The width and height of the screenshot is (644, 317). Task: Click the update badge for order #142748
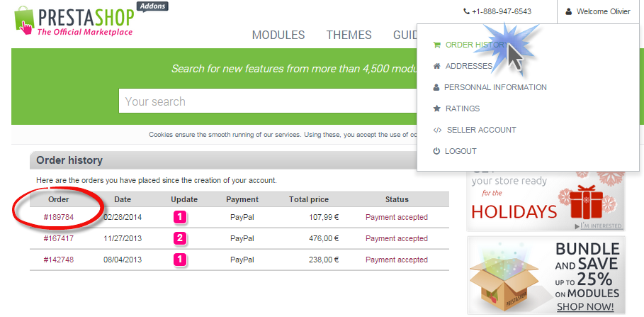click(180, 260)
